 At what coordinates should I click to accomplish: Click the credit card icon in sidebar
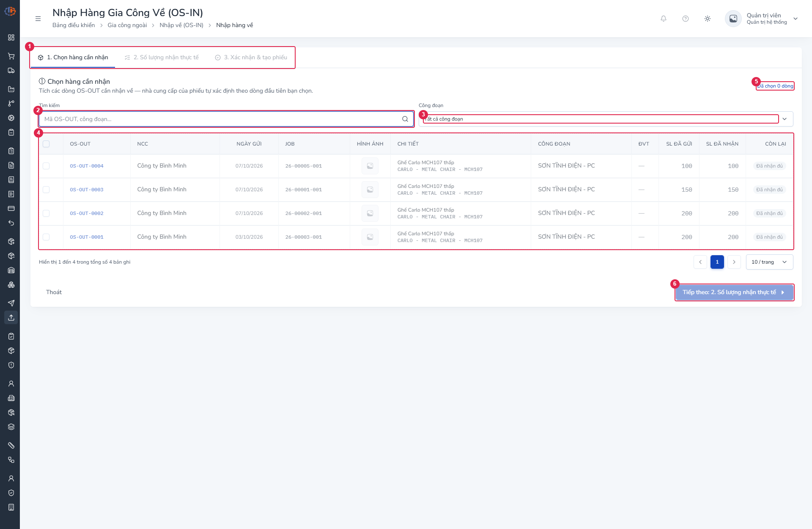(11, 209)
